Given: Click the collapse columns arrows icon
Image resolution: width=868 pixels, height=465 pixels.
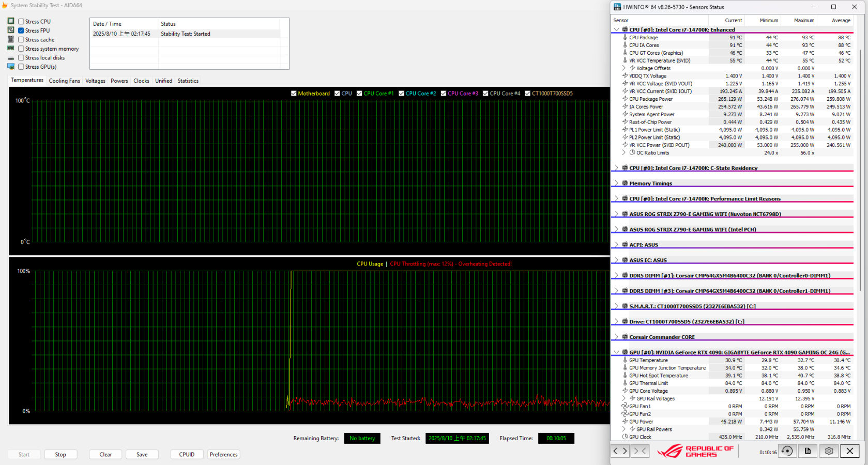Looking at the screenshot, I should coord(640,451).
